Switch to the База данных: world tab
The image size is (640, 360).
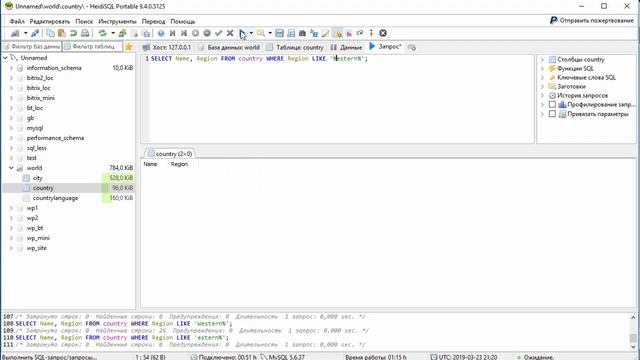[x=229, y=47]
